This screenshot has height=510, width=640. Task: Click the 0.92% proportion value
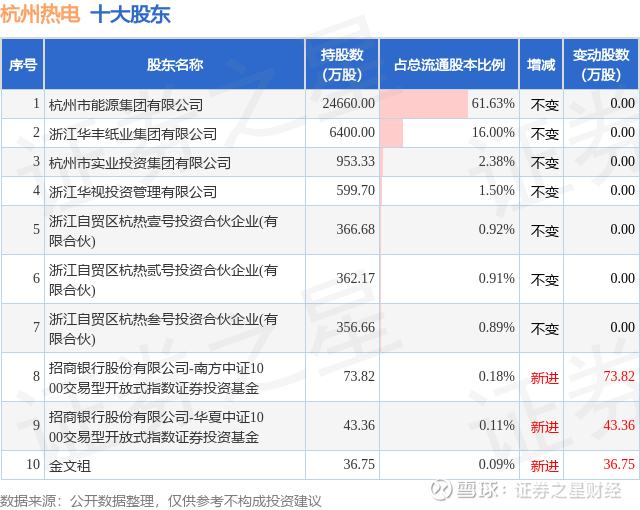pos(496,229)
